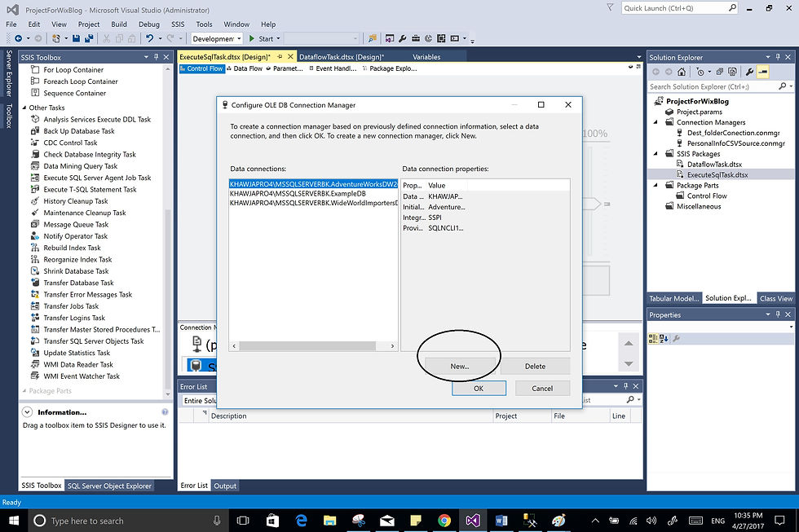The width and height of the screenshot is (799, 532).
Task: Open the Windows Start menu
Action: (14, 521)
